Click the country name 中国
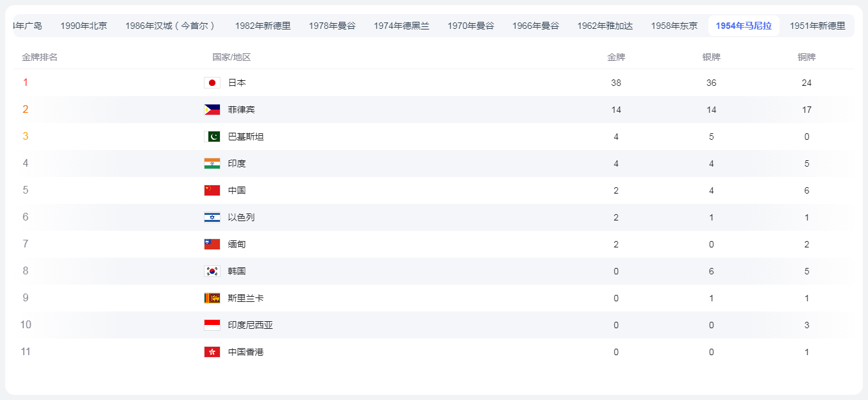The width and height of the screenshot is (868, 400). (237, 190)
